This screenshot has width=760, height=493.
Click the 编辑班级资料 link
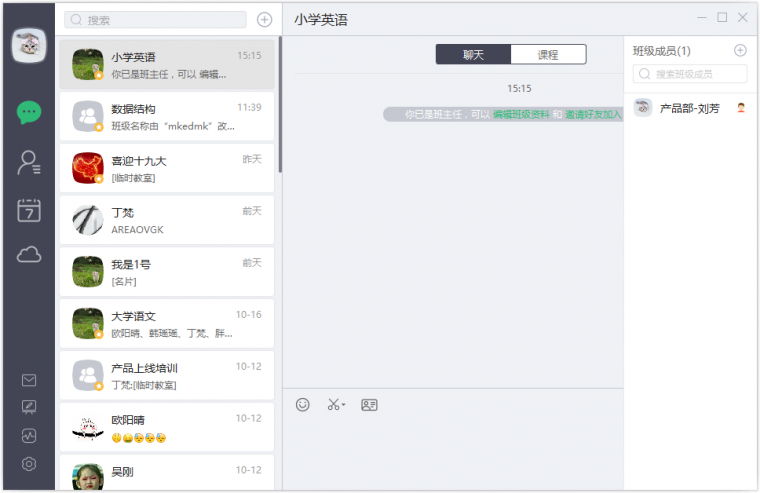tap(521, 115)
